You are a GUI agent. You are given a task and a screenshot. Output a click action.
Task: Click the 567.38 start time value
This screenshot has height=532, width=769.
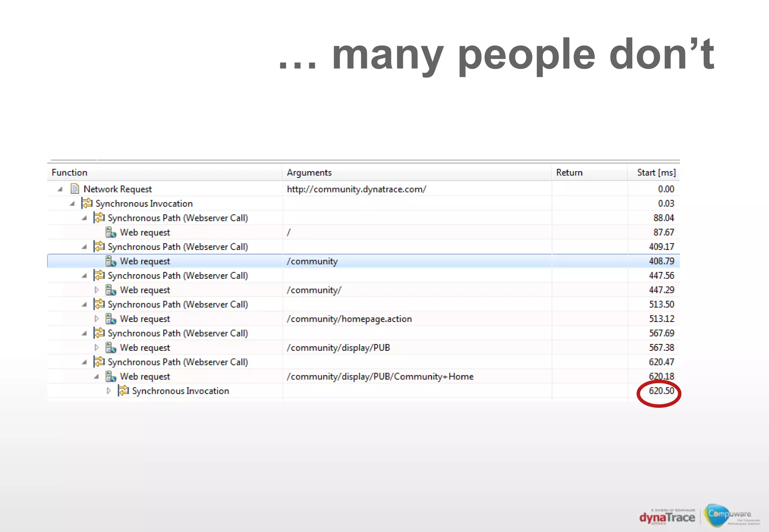[661, 348]
